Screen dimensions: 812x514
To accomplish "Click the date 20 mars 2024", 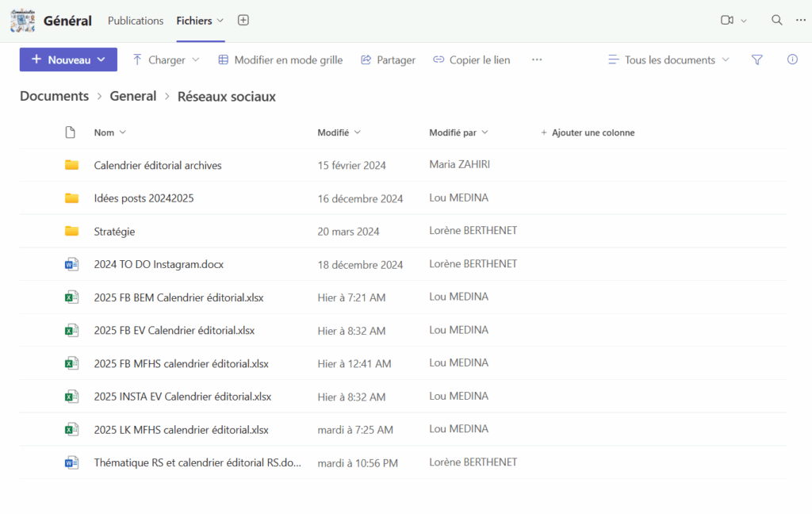I will pos(349,232).
